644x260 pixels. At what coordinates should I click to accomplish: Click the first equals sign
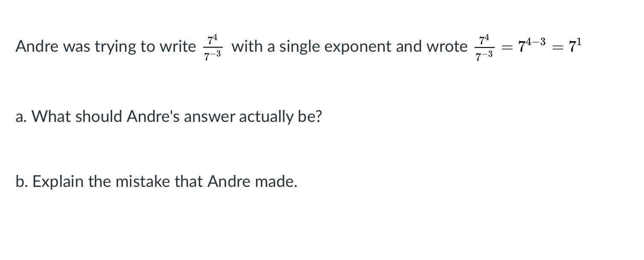pos(507,47)
